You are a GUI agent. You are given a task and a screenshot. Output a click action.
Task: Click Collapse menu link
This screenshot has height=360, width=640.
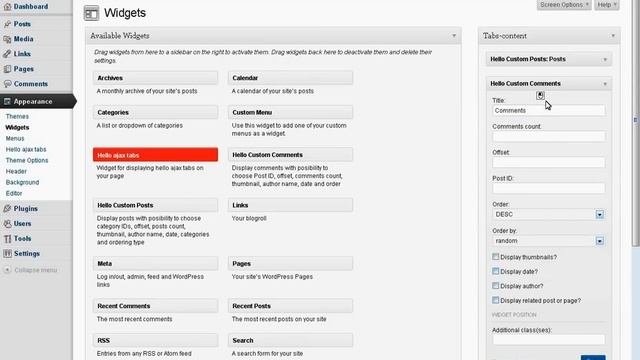click(36, 270)
